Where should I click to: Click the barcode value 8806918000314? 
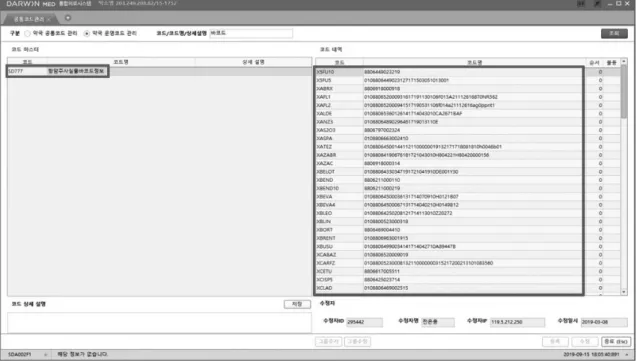click(382, 164)
